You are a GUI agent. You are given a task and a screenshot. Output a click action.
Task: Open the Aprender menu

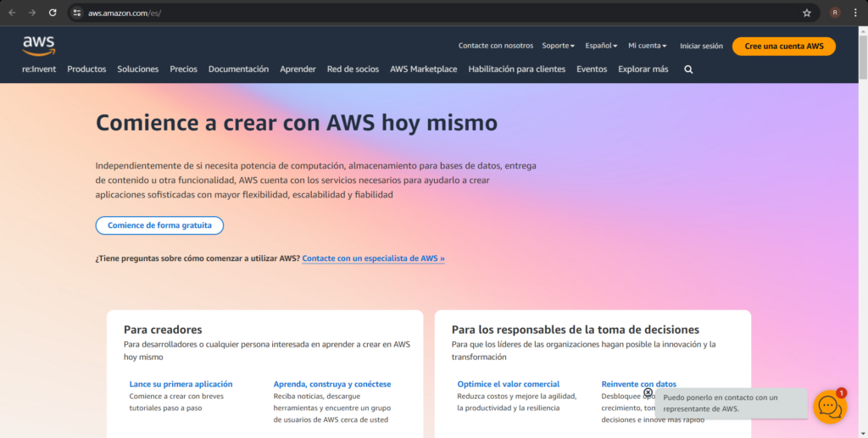(x=298, y=69)
